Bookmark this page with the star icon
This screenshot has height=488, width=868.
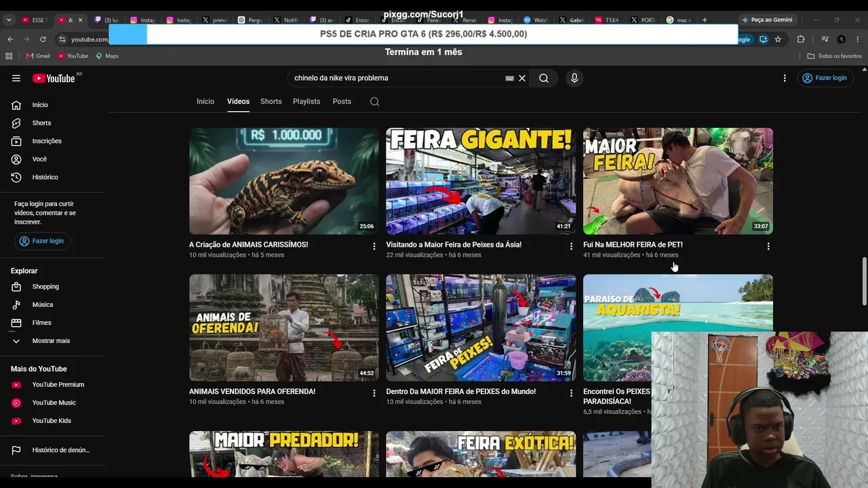(x=778, y=39)
